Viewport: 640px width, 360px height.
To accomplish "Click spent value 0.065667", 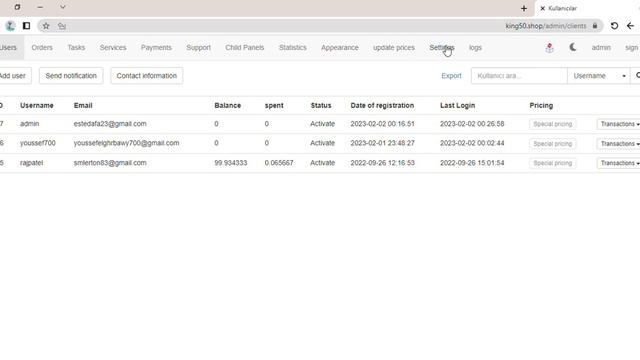I will coord(279,162).
